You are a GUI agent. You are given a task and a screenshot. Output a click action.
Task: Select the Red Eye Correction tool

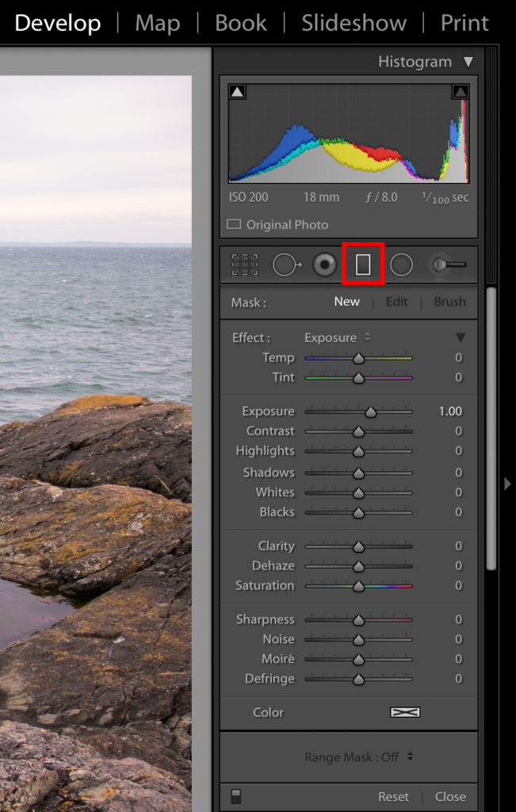click(x=325, y=265)
